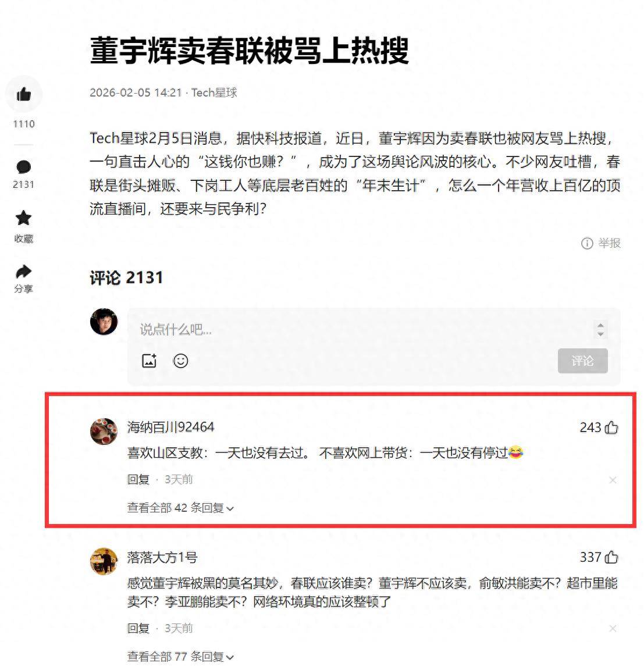Share the article using the 分享 arrow icon
The height and width of the screenshot is (670, 644).
pos(23,272)
